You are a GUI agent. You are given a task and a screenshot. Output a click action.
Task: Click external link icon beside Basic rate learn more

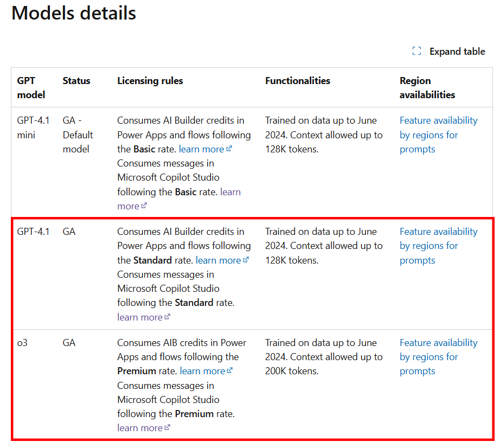[229, 149]
